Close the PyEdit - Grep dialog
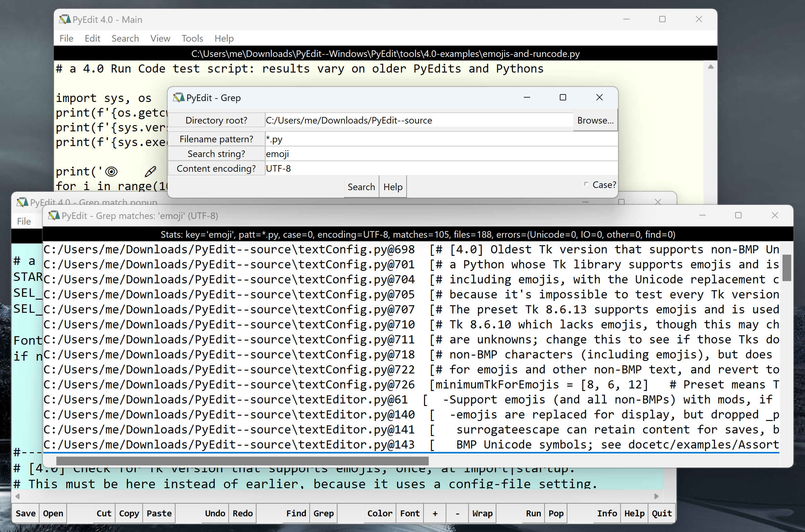 point(599,97)
